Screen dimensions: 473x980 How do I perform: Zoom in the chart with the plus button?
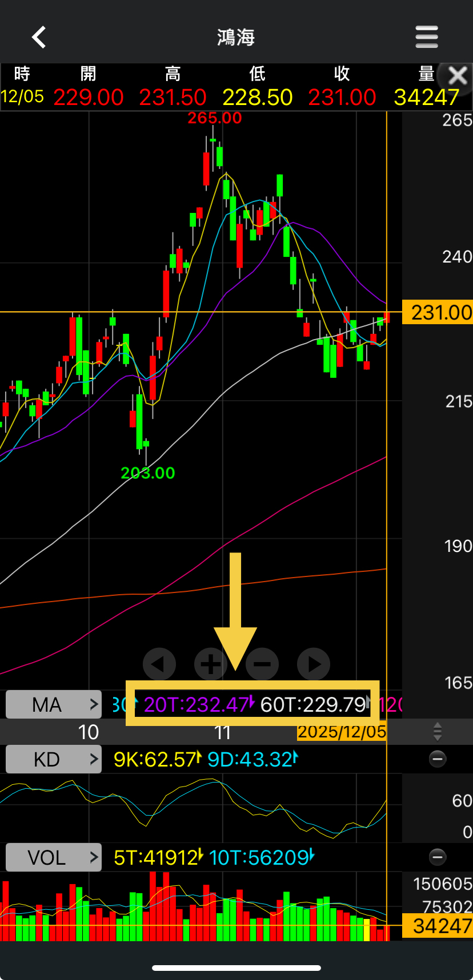pos(211,664)
